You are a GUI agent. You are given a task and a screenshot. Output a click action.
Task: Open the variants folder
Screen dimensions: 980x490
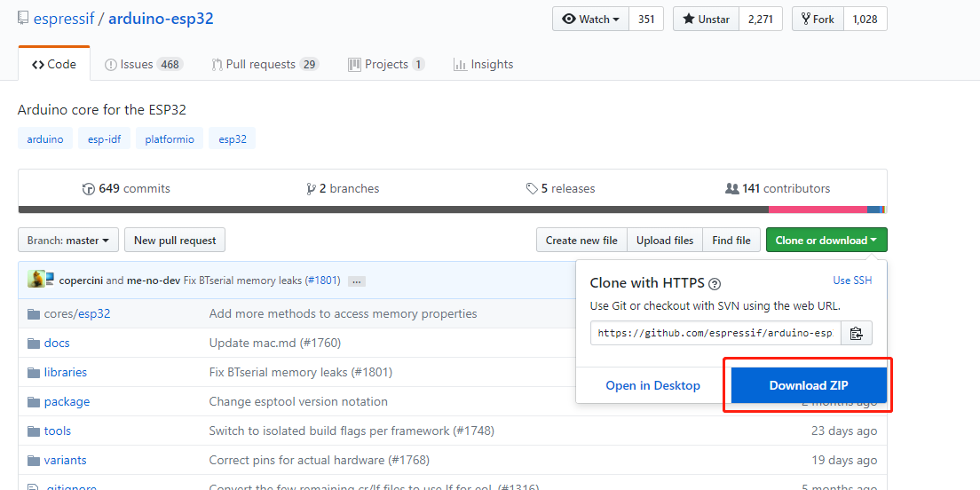[x=65, y=461]
